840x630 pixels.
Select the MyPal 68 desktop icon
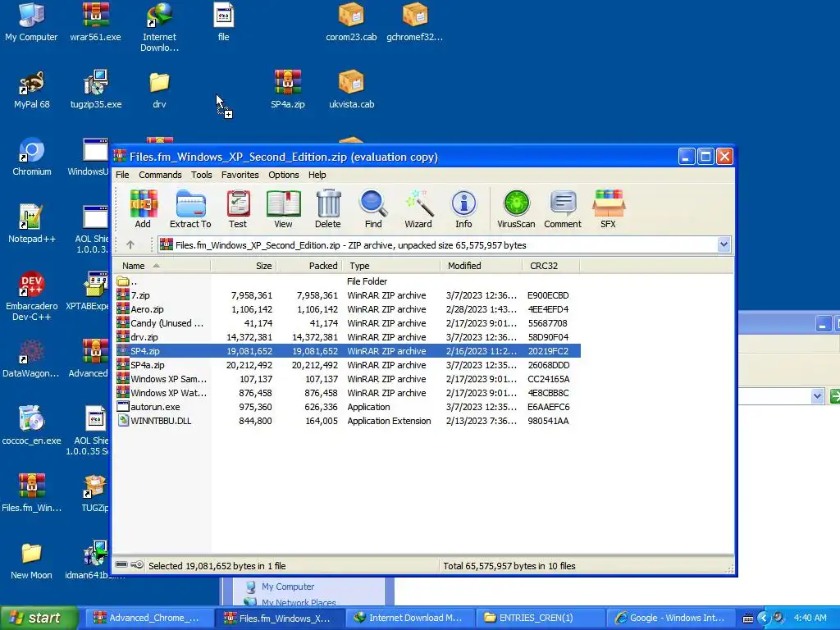click(x=32, y=90)
